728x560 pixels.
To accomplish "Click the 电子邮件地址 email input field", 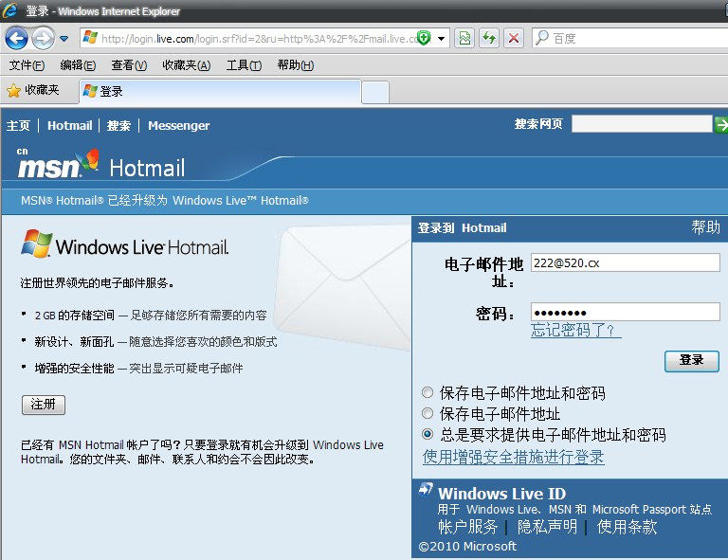I will 626,262.
